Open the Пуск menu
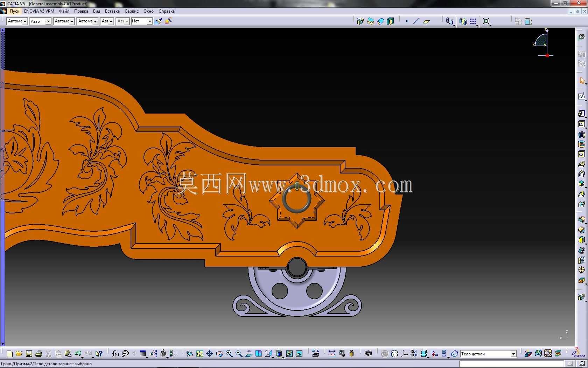The image size is (588, 368). tap(14, 11)
